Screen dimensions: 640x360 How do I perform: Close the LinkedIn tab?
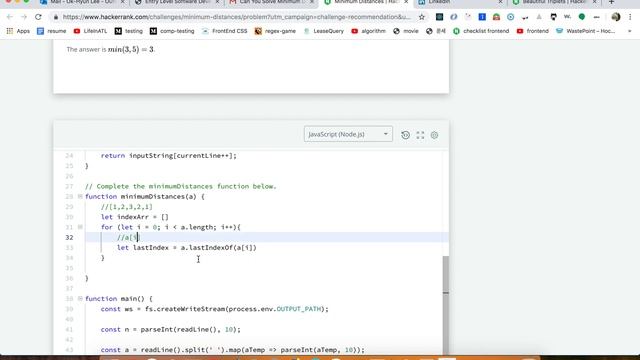[x=500, y=2]
